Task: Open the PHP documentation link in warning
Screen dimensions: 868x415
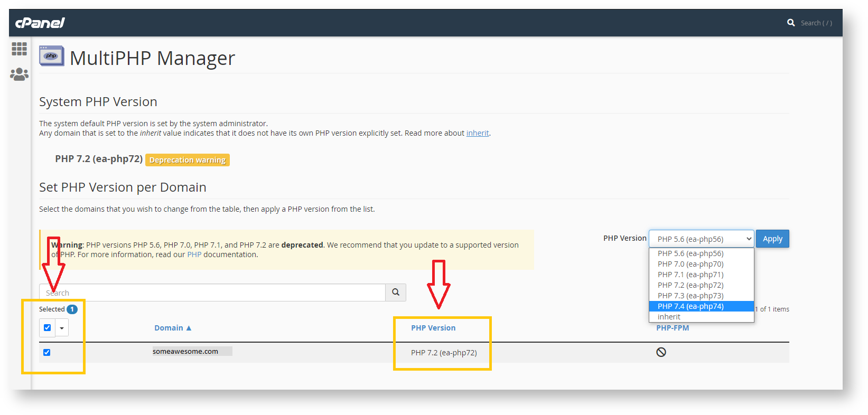Action: click(194, 254)
